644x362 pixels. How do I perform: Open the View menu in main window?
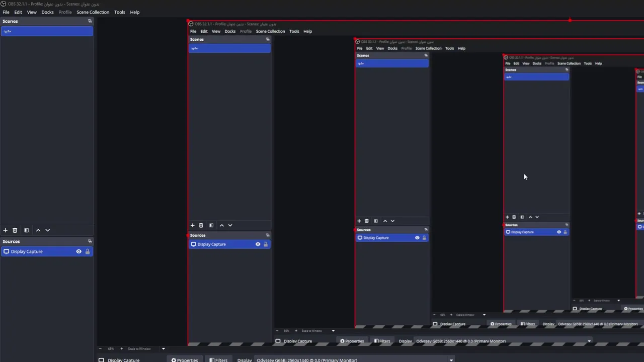click(32, 12)
